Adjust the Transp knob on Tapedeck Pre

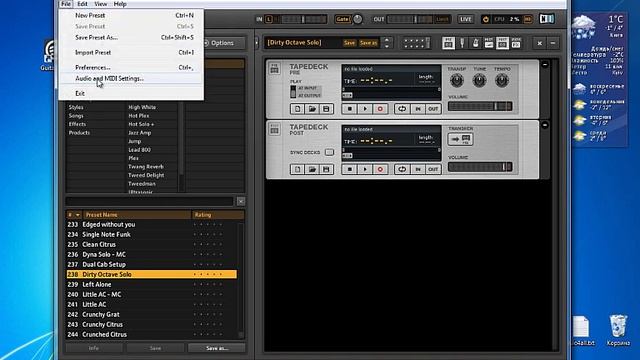pyautogui.click(x=457, y=80)
